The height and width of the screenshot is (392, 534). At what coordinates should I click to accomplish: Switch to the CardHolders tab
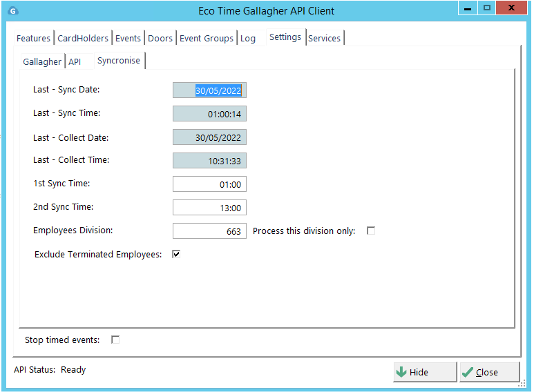(83, 38)
